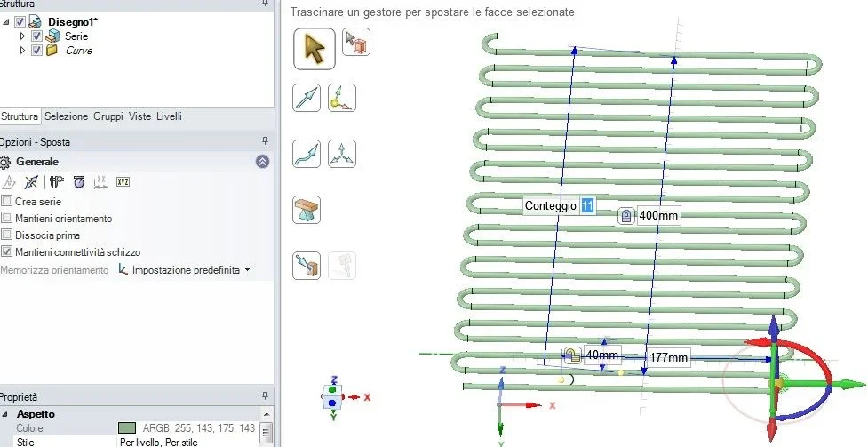Switch to the Selezione tab

click(x=66, y=116)
